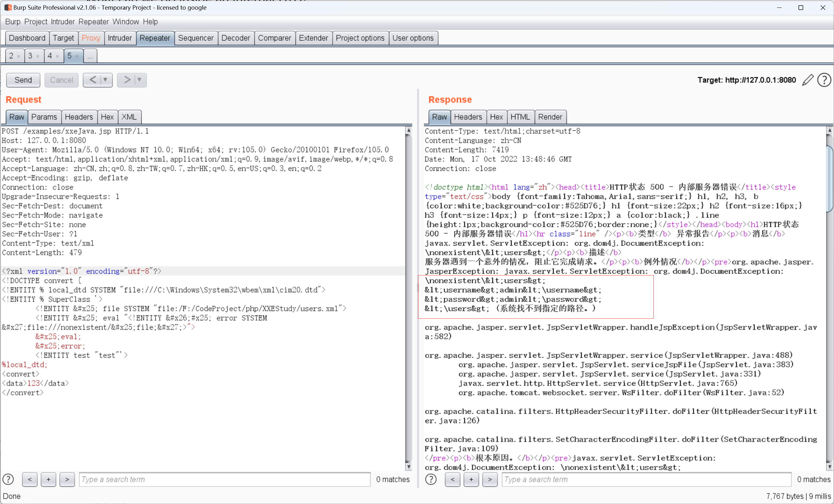Click the '<data>123</data>' line
Screen dimensions: 834x504
pos(36,383)
